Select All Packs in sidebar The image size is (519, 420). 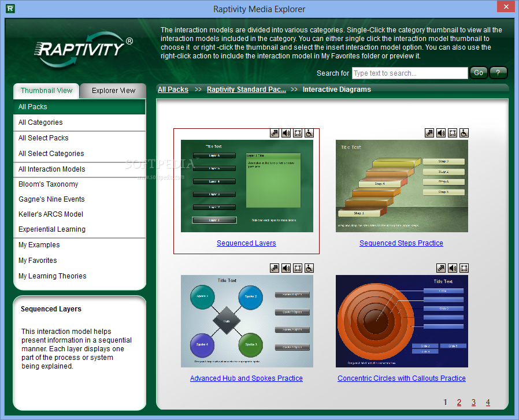(x=79, y=106)
